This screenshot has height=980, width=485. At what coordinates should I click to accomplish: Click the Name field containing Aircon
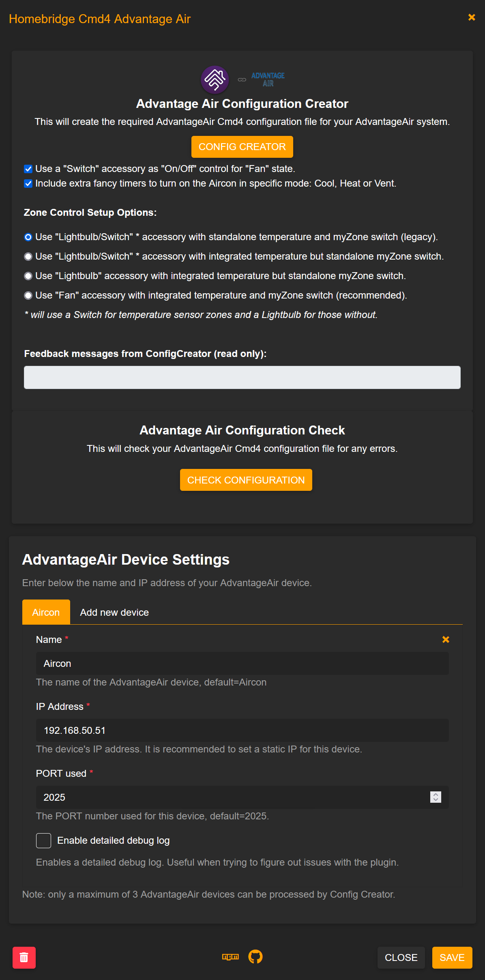pyautogui.click(x=242, y=664)
